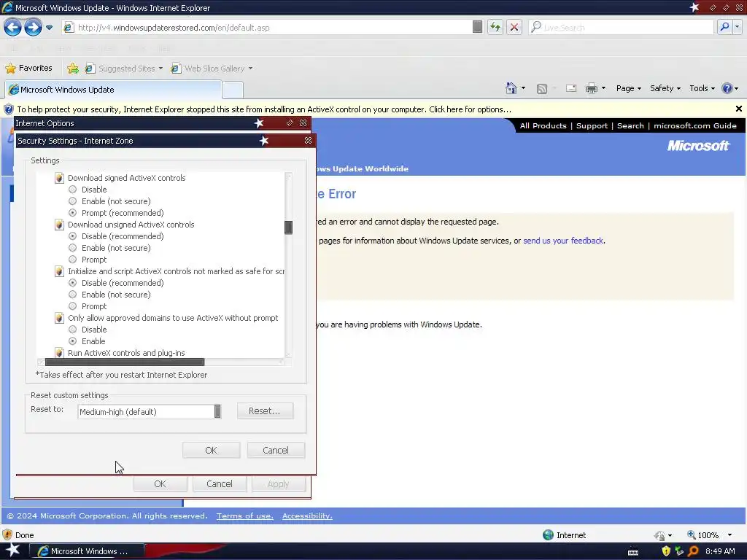
Task: Click the settings list horizontal scrollbar thumb
Action: tap(124, 362)
